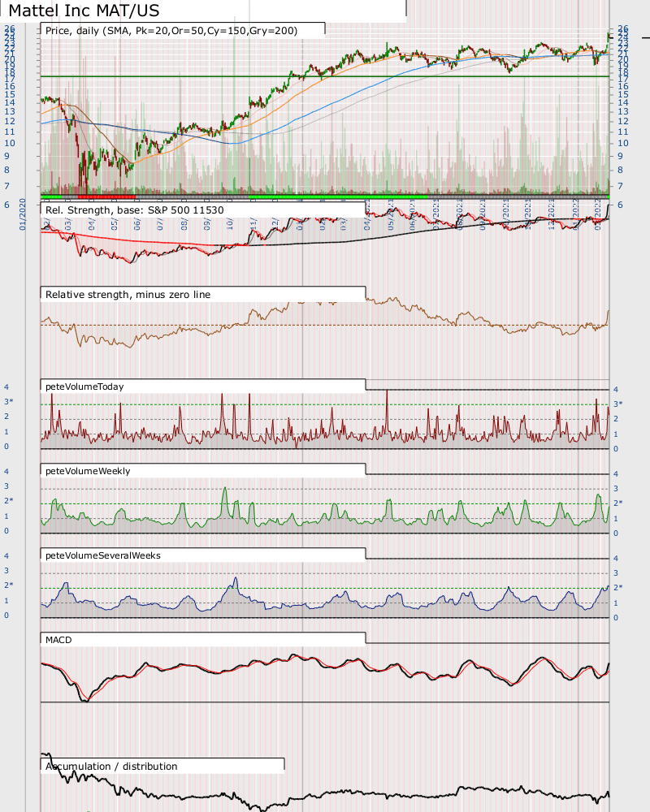
Task: Select the Price, daily SMA panel label
Action: click(x=171, y=31)
